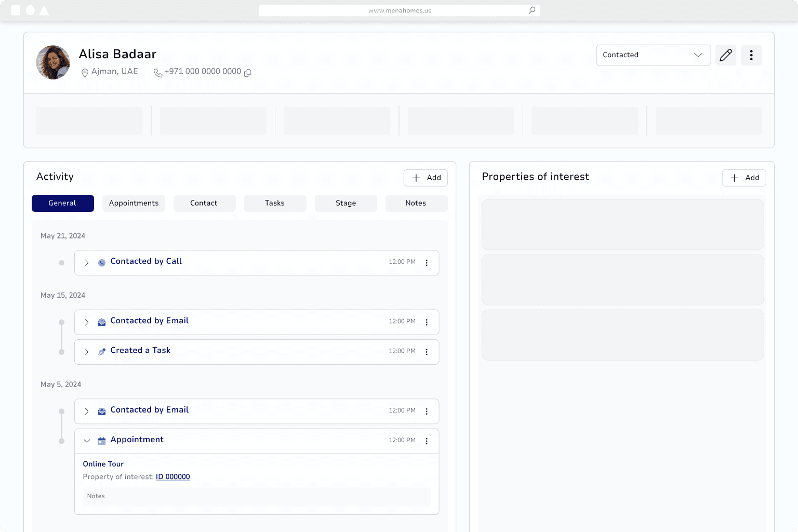Select the Tasks activity tab

(x=275, y=203)
